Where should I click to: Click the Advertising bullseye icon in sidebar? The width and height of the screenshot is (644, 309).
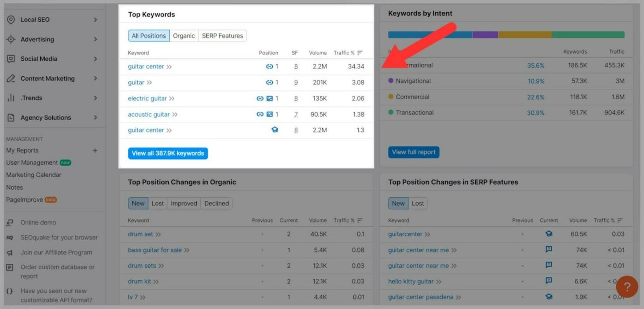click(x=9, y=39)
